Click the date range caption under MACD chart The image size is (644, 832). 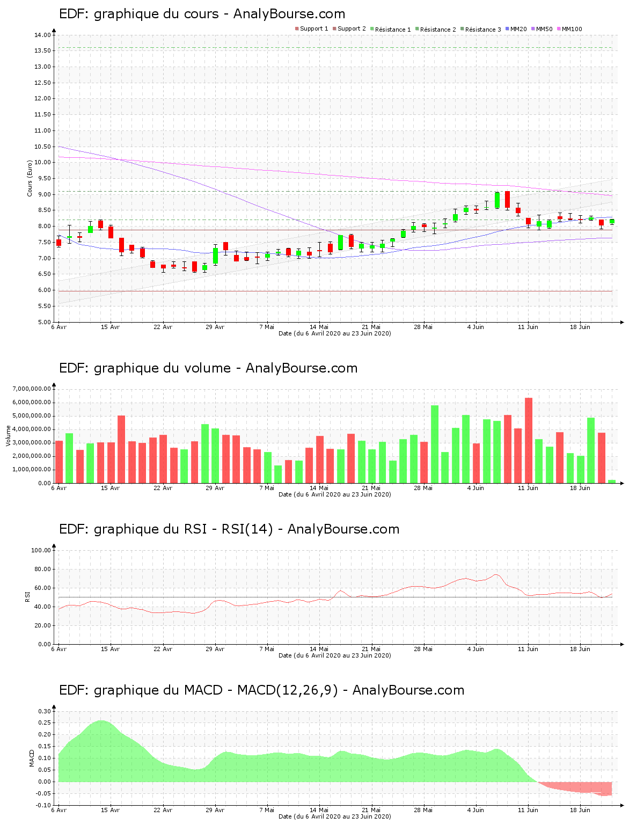tap(335, 816)
